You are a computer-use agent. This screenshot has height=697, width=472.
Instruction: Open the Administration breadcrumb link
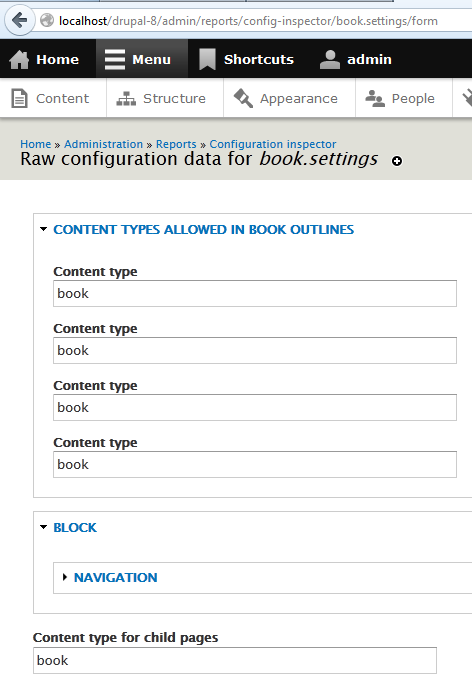104,144
